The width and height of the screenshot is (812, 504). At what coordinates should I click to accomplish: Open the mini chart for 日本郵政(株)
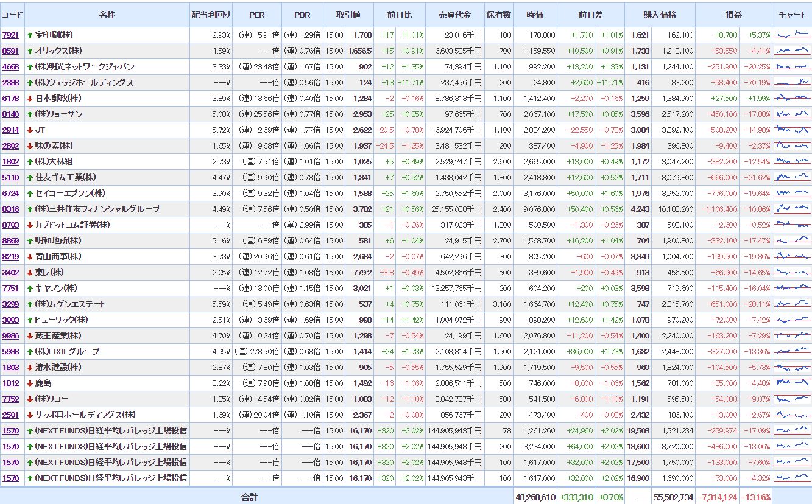click(x=792, y=98)
